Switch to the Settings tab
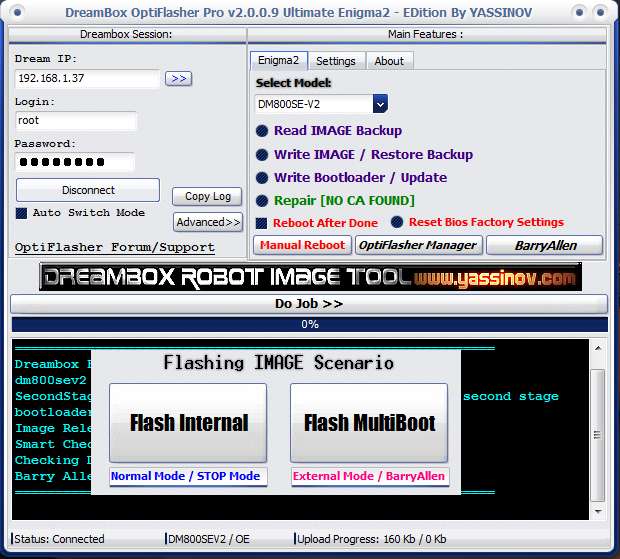Viewport: 620px width, 559px height. pyautogui.click(x=336, y=61)
